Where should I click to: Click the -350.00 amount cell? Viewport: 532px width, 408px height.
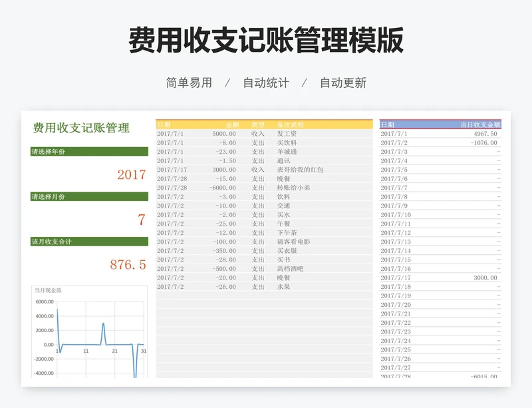[x=224, y=251]
